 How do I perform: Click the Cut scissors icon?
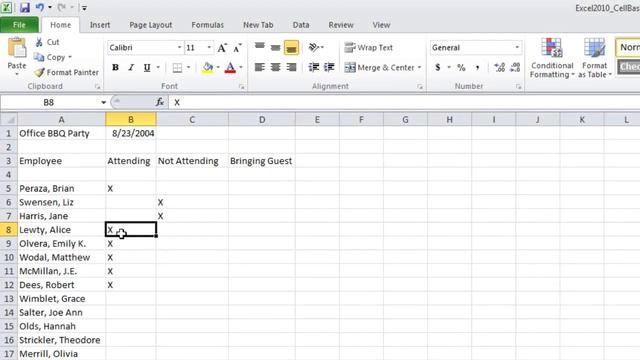coord(39,42)
